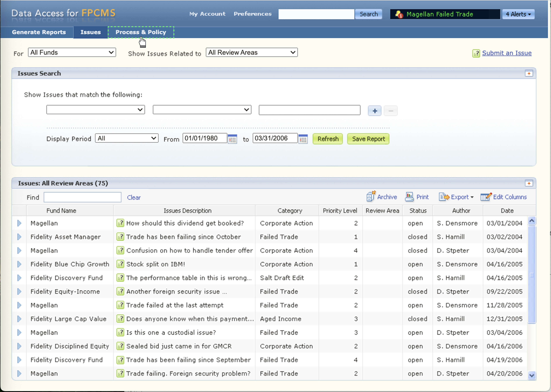Image resolution: width=551 pixels, height=392 pixels.
Task: Open the All Funds dropdown
Action: [x=72, y=52]
